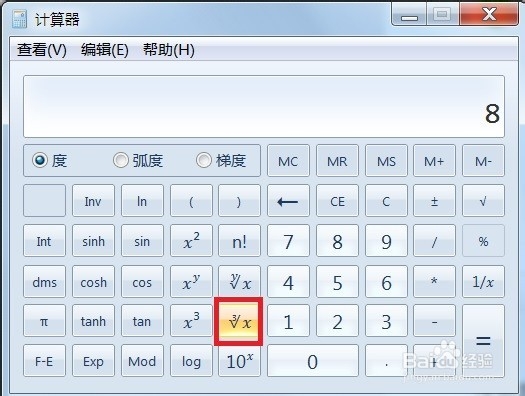Click the x^y power button
This screenshot has height=396, width=525.
[x=191, y=282]
